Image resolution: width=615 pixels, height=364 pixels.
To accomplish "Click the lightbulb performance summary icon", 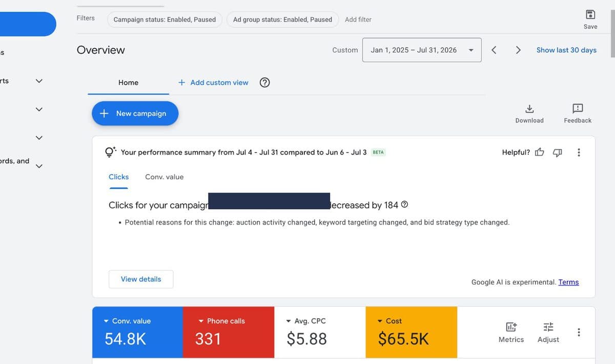I will click(110, 152).
